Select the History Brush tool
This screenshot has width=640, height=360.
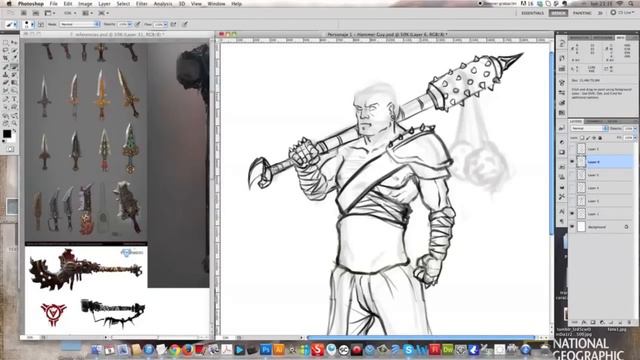[14, 75]
